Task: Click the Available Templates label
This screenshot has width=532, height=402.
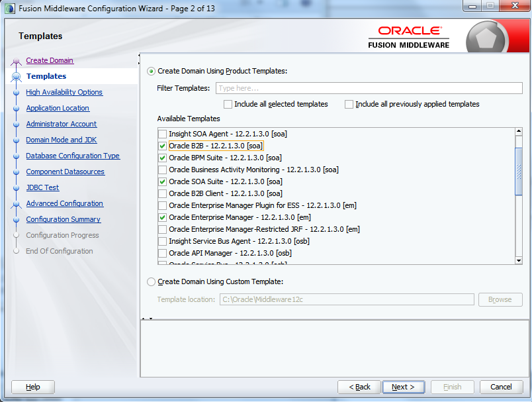Action: pyautogui.click(x=189, y=119)
